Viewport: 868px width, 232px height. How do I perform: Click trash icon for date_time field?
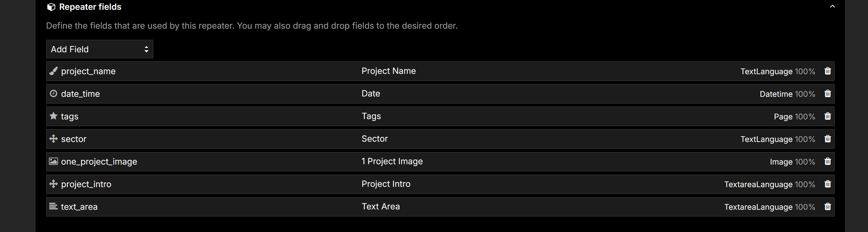[828, 94]
